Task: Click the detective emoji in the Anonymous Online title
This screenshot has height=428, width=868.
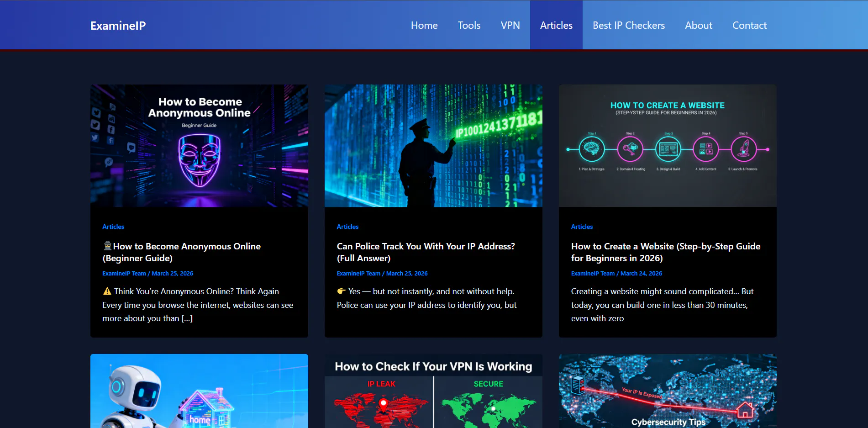Action: pos(107,246)
